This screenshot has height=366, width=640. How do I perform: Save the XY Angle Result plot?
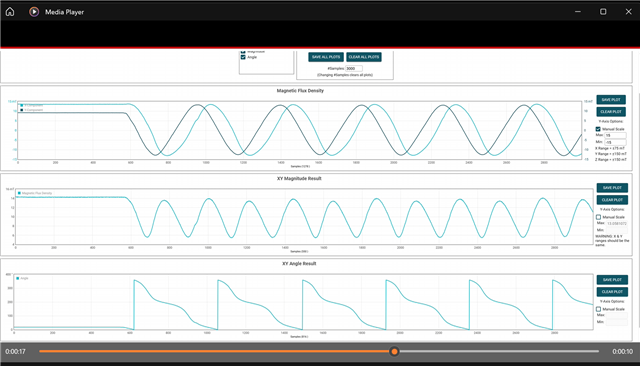[612, 279]
